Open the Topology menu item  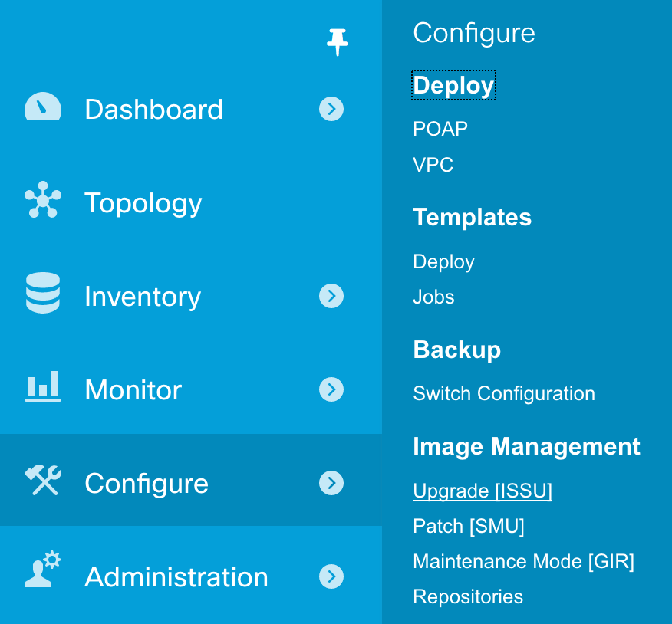click(143, 203)
